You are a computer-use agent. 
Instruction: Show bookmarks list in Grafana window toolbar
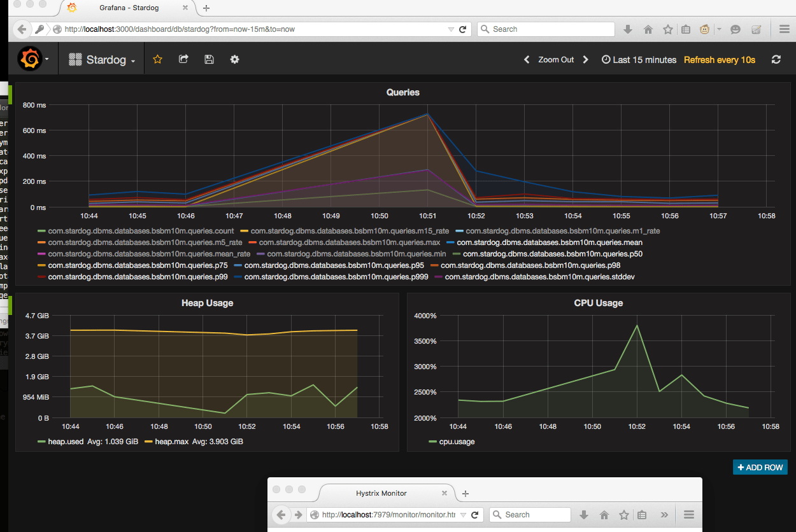(x=686, y=29)
